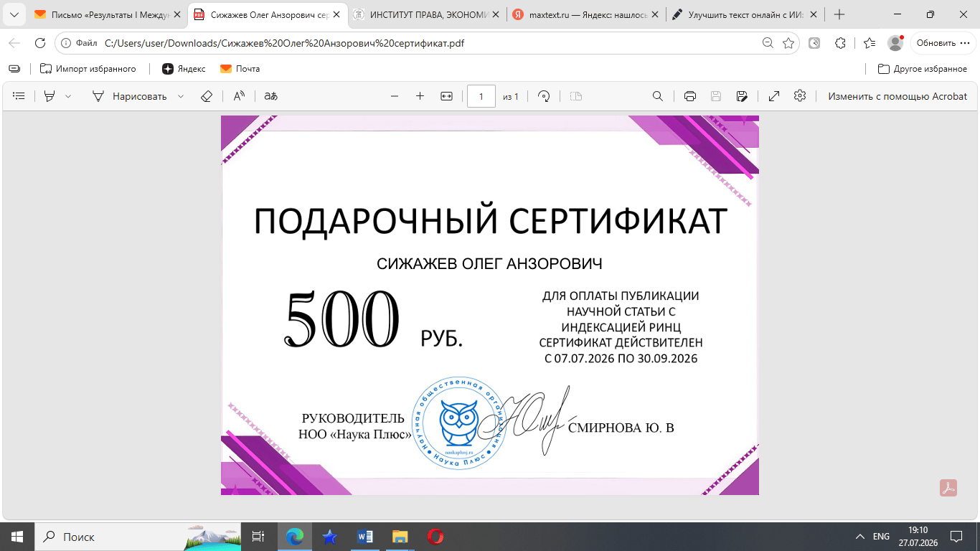This screenshot has width=980, height=551.
Task: Select the highlight marker tool
Action: pos(50,96)
